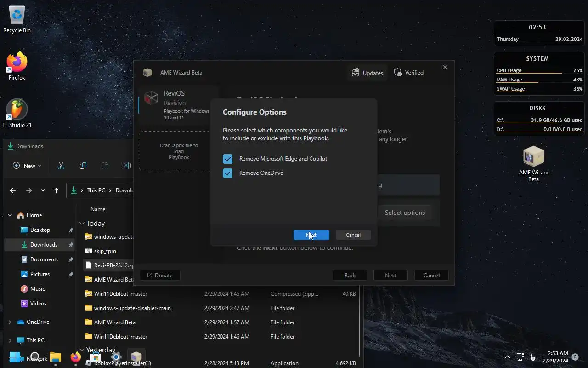The width and height of the screenshot is (588, 368).
Task: Open File Explorer from the taskbar
Action: point(56,357)
